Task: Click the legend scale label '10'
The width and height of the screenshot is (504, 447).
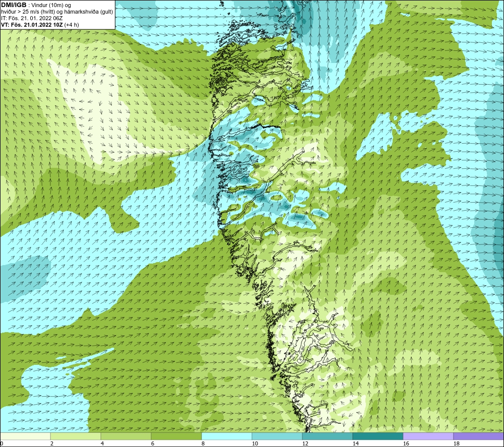Action: tap(255, 443)
